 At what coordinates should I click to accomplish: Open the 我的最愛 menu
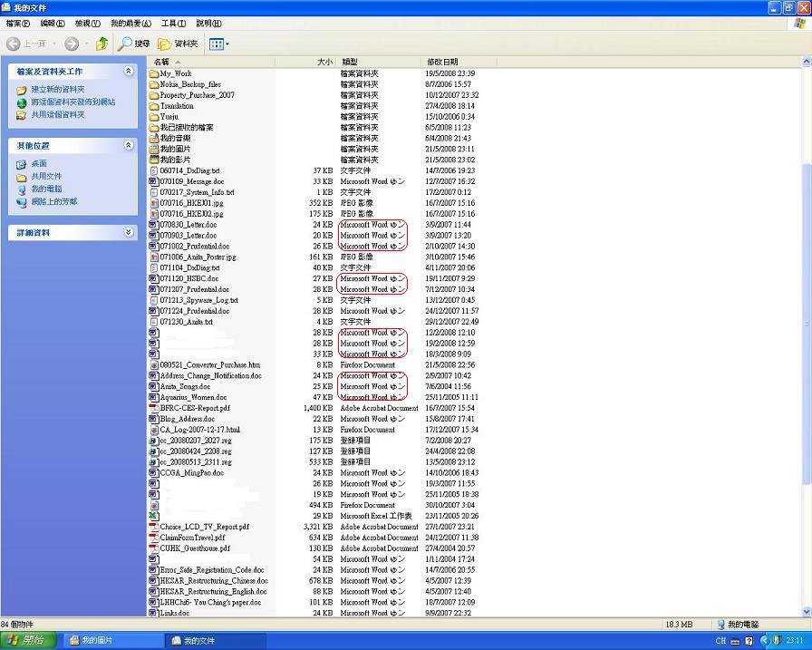coord(131,24)
